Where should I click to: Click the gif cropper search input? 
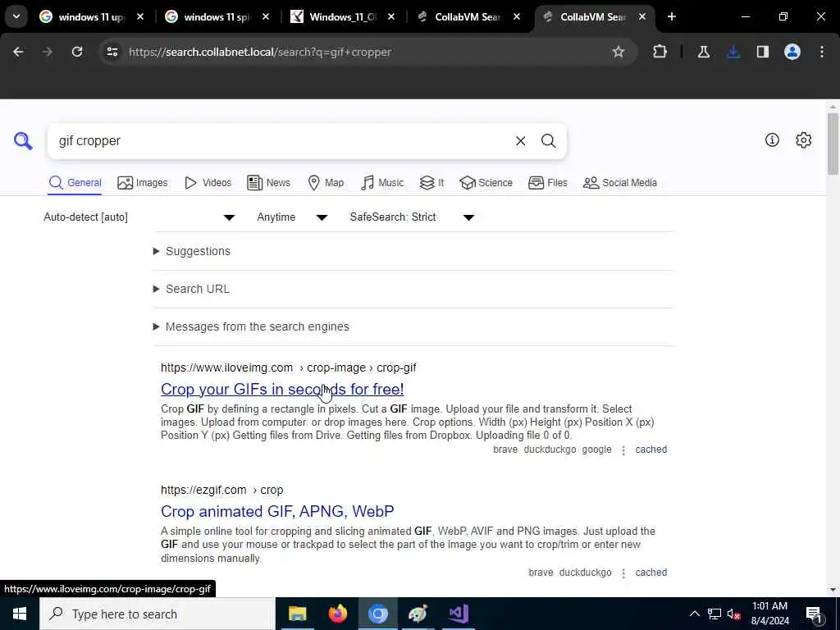click(x=281, y=141)
